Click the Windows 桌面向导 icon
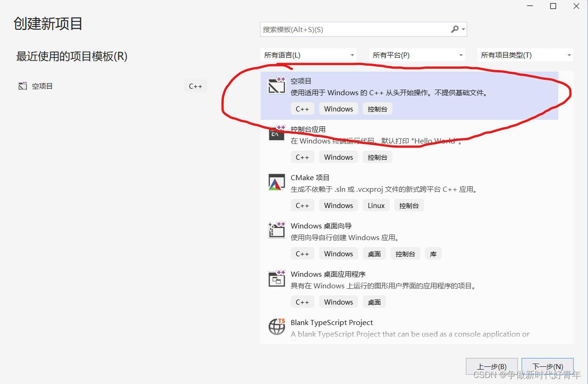This screenshot has width=588, height=384. point(277,230)
